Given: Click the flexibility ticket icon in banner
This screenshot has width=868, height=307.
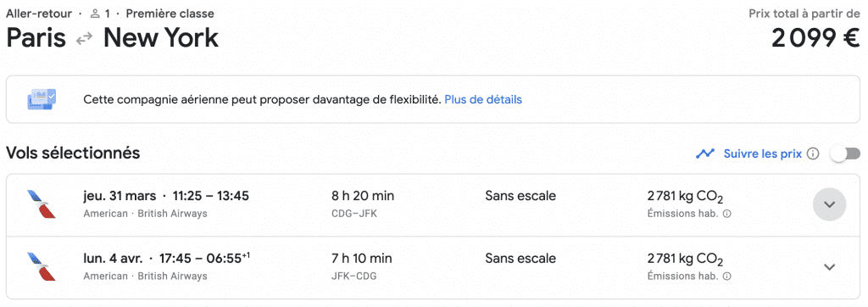Looking at the screenshot, I should (42, 99).
